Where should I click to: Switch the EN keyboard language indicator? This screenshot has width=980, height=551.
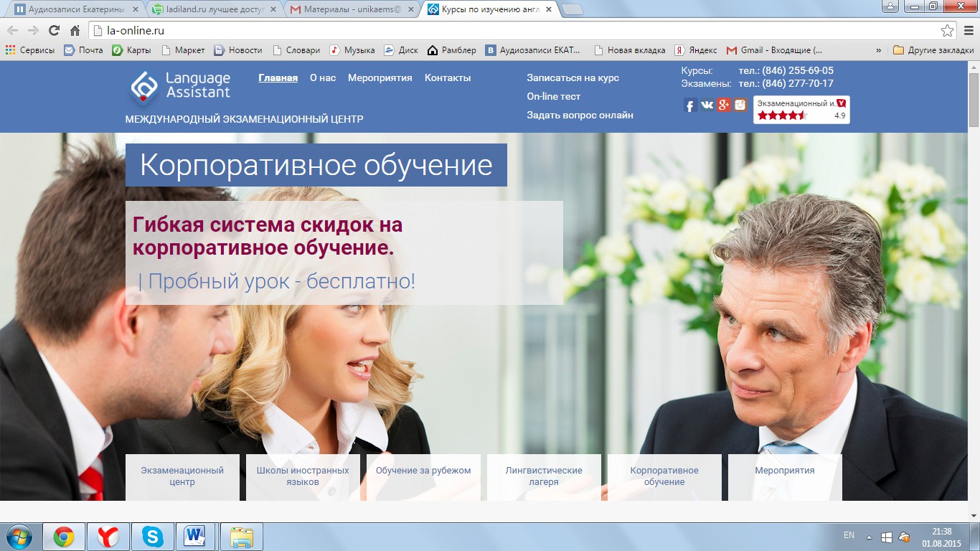coord(849,535)
